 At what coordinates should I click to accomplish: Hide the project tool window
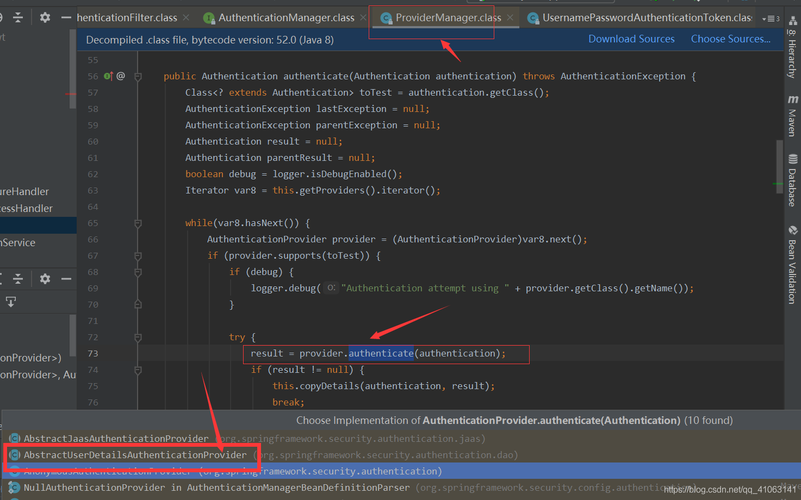point(66,18)
